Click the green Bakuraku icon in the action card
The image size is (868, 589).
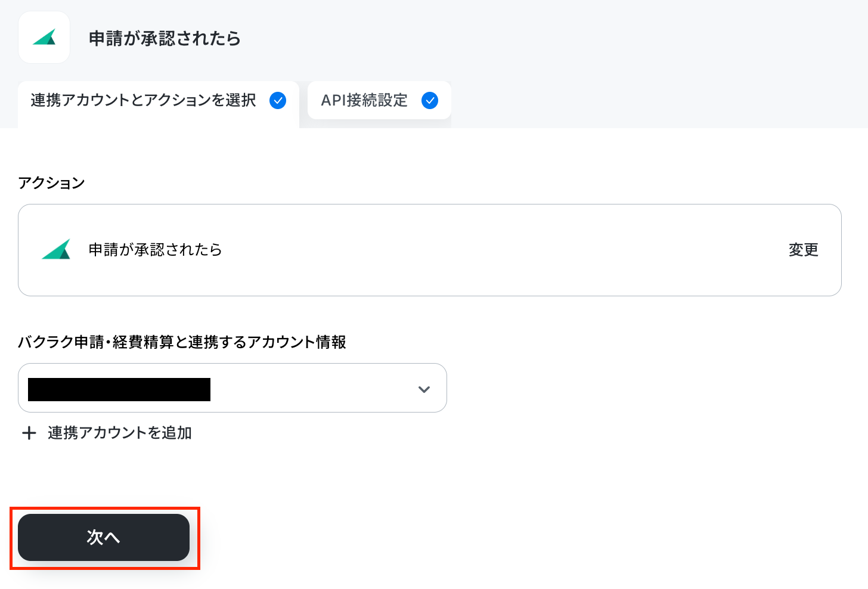click(x=56, y=249)
